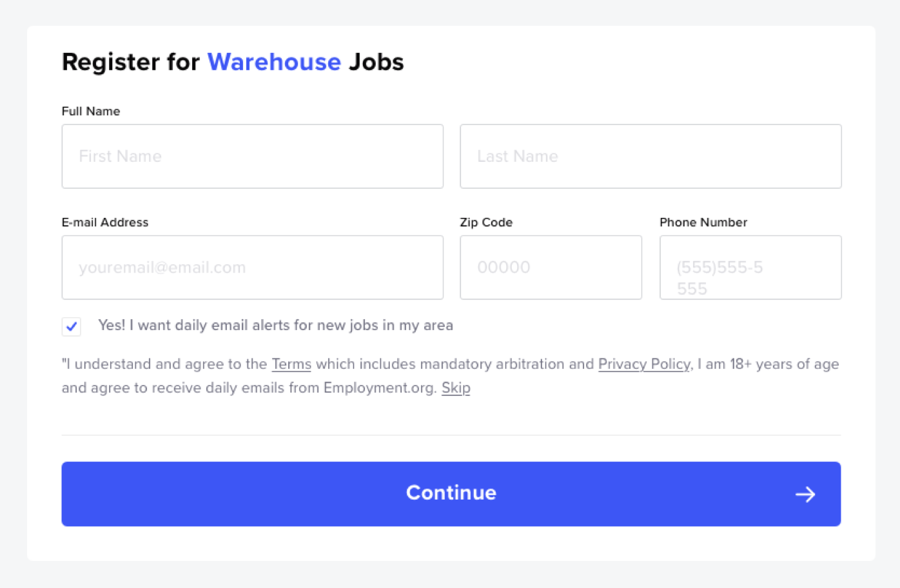
Task: Click the "Phone Number" label text
Action: [x=703, y=222]
